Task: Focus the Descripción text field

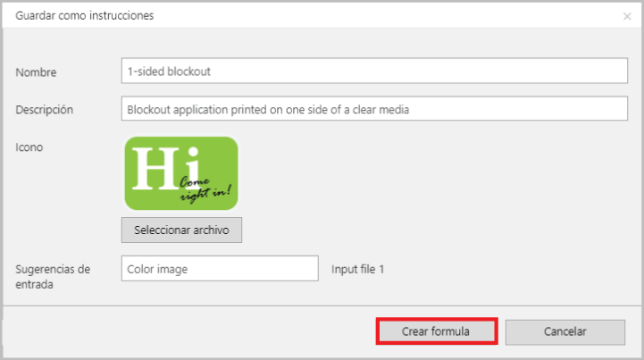Action: [x=374, y=109]
